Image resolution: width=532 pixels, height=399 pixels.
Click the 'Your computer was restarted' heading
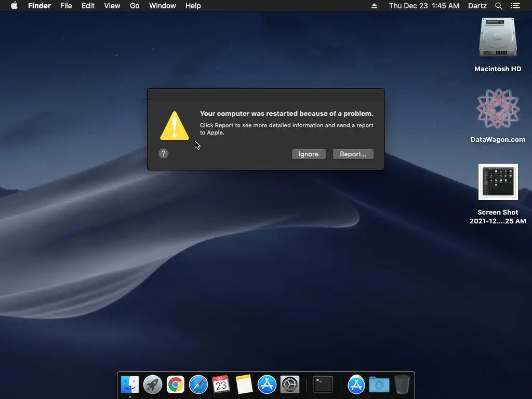click(x=286, y=114)
